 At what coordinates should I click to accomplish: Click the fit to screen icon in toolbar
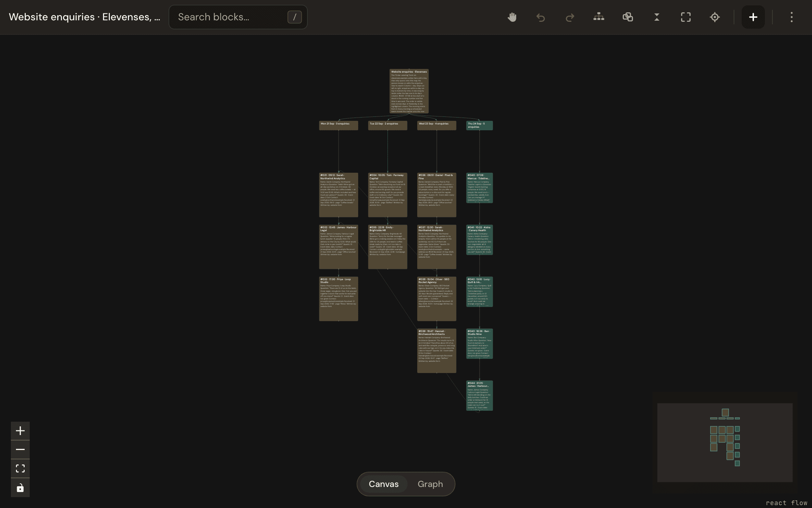tap(686, 17)
